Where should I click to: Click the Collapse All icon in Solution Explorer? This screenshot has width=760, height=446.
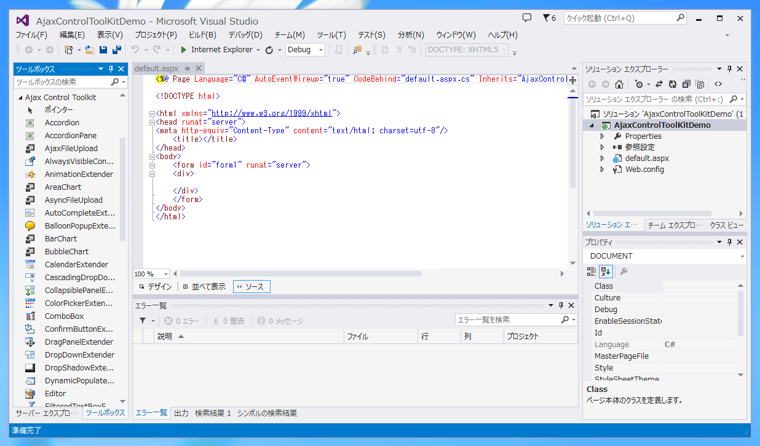(686, 84)
